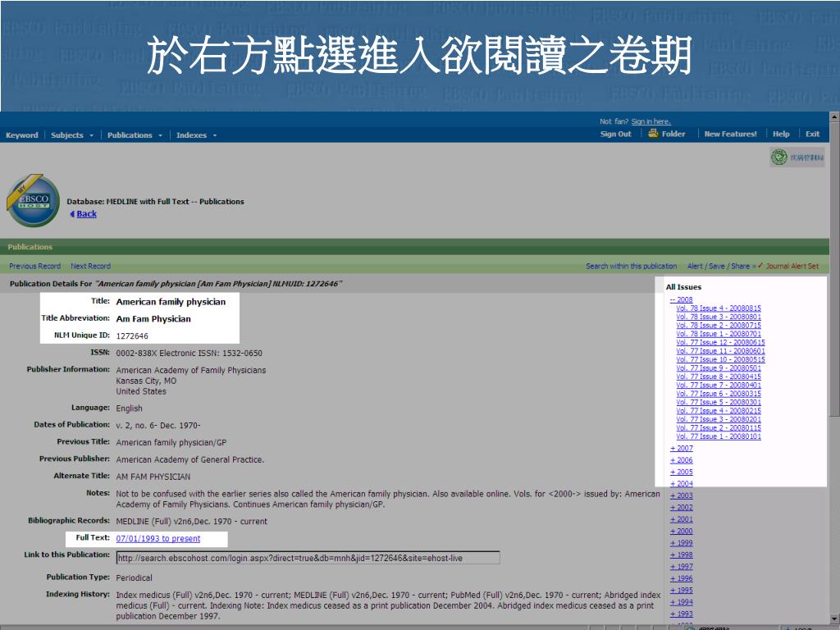Viewport: 840px width, 630px height.
Task: Click the title text American family physician
Action: 171,302
